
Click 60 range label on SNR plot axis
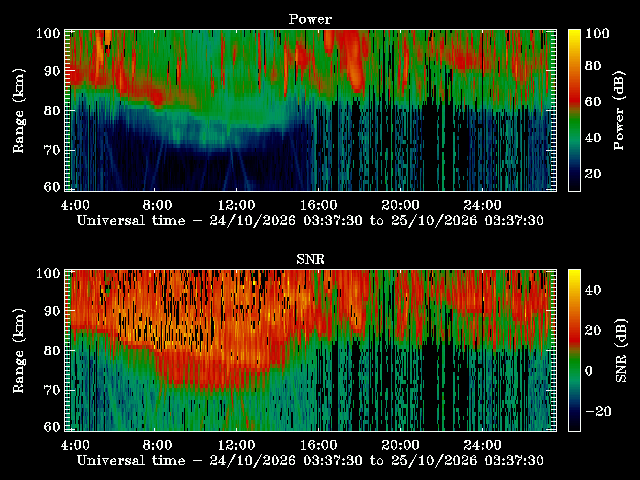(52, 427)
